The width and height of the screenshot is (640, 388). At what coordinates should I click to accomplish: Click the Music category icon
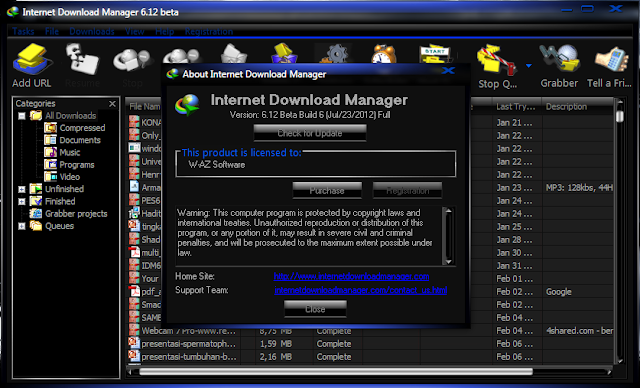pyautogui.click(x=51, y=152)
